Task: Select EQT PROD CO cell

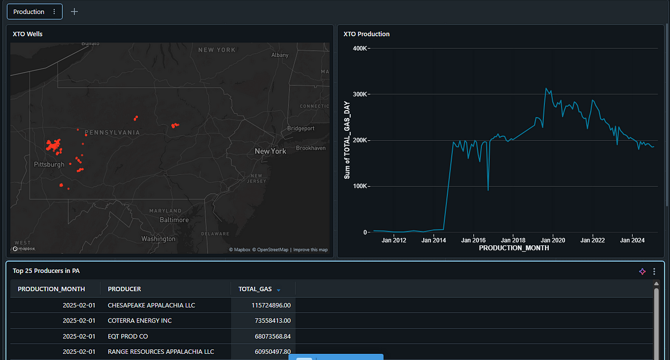Action: (128, 337)
